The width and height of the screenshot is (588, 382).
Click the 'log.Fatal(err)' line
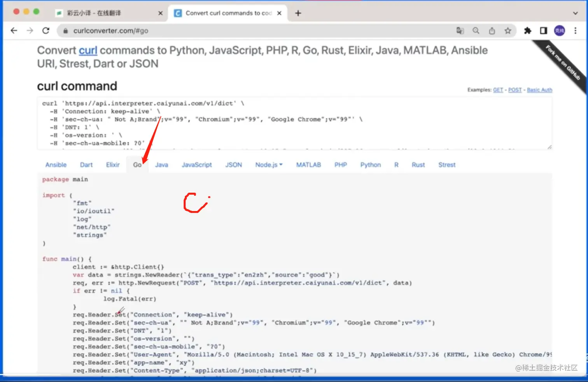pyautogui.click(x=129, y=299)
